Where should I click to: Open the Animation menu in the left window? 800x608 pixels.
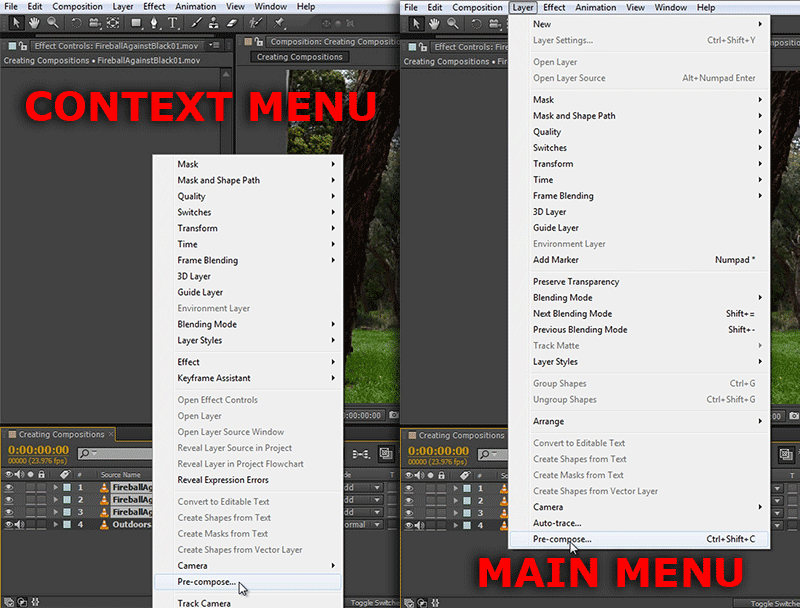click(x=195, y=7)
